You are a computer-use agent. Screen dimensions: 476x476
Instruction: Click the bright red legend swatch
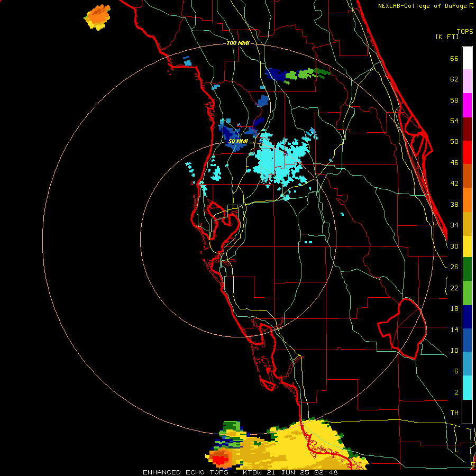pyautogui.click(x=467, y=152)
